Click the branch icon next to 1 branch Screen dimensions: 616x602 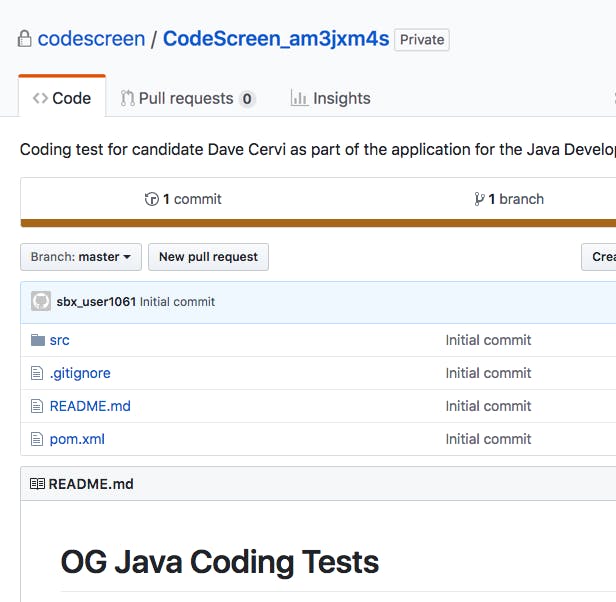(x=479, y=199)
